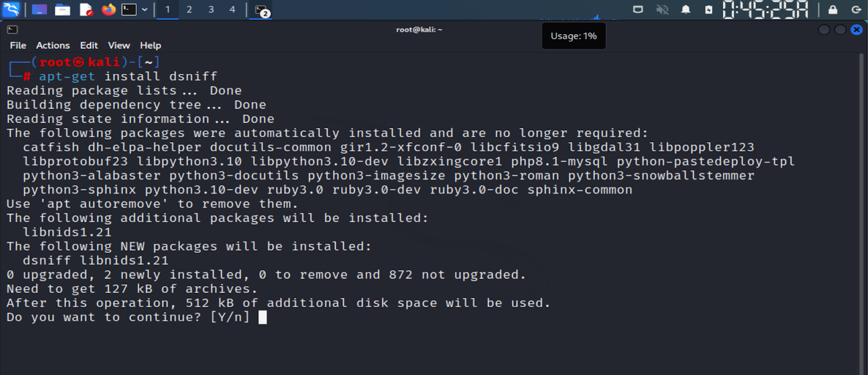
Task: Click the '0 upgraded, 2 newly installed' line
Action: click(266, 275)
